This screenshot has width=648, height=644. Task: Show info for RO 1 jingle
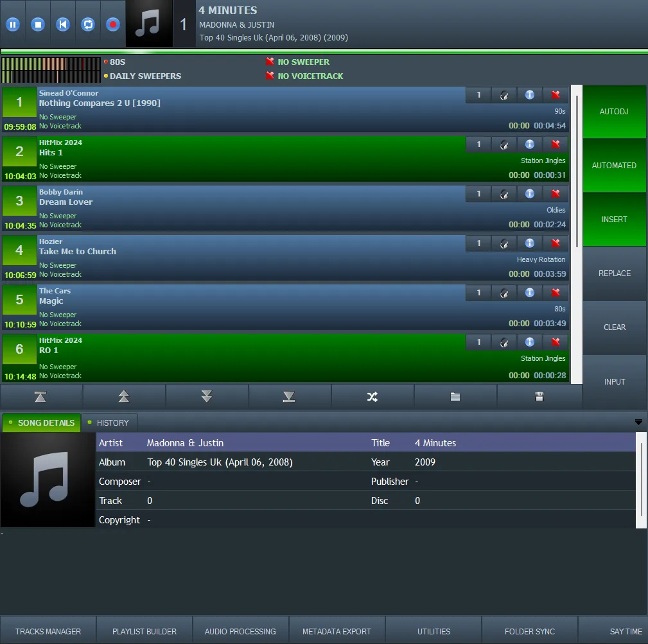530,342
